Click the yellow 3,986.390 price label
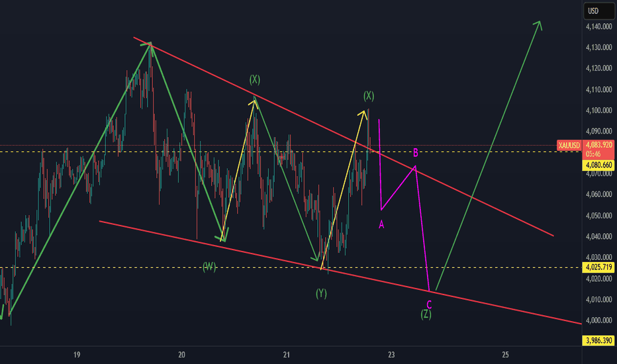The height and width of the screenshot is (364, 617). [598, 340]
